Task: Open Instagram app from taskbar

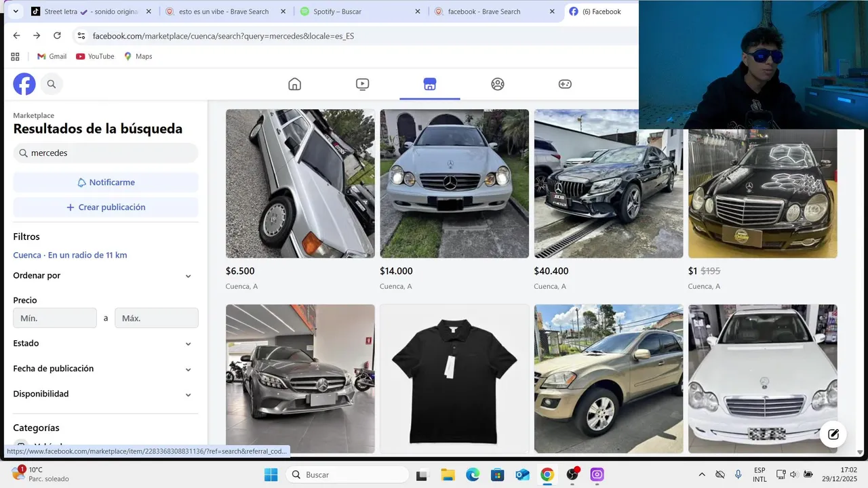Action: (597, 474)
